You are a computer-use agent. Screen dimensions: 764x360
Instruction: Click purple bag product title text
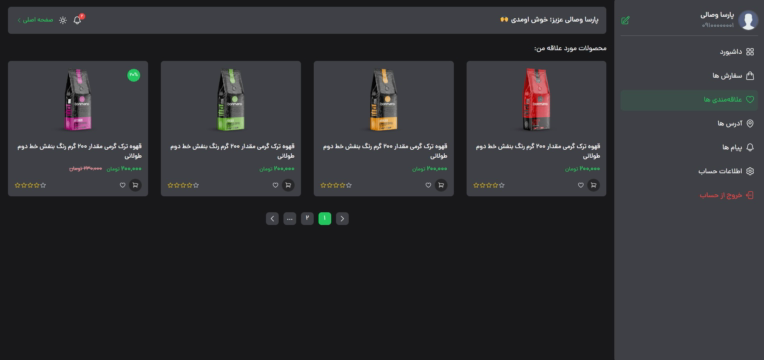[x=79, y=151]
